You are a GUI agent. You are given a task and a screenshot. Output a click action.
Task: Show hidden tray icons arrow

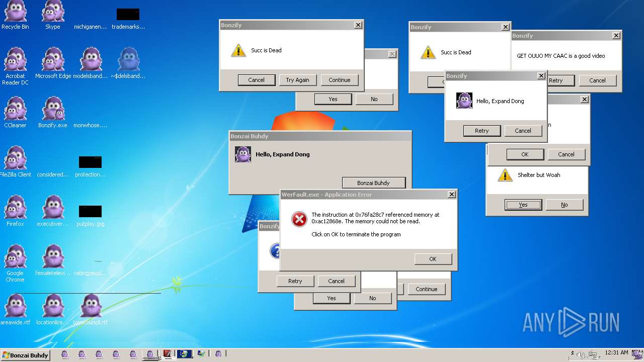coord(573,354)
